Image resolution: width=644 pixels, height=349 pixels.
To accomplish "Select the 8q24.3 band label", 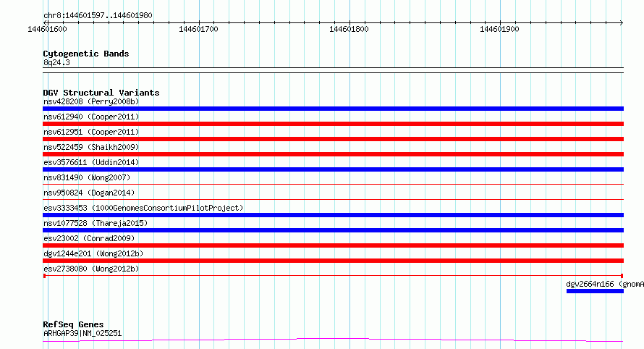I will click(x=56, y=62).
